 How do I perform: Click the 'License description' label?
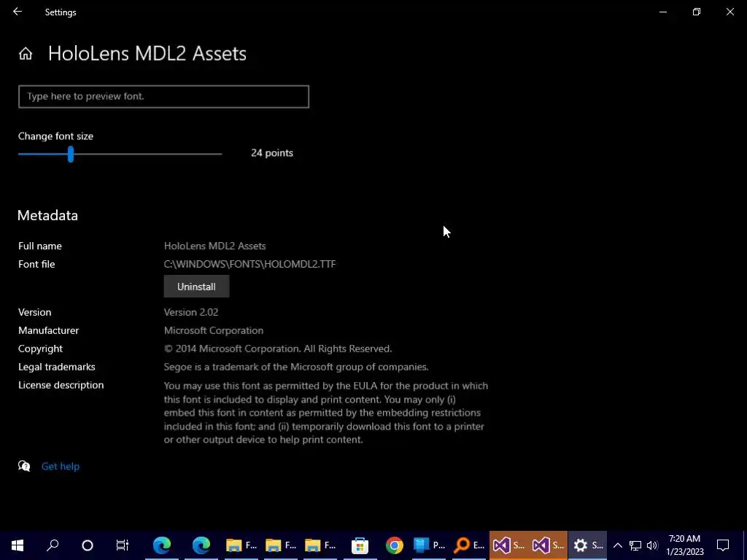pyautogui.click(x=61, y=385)
